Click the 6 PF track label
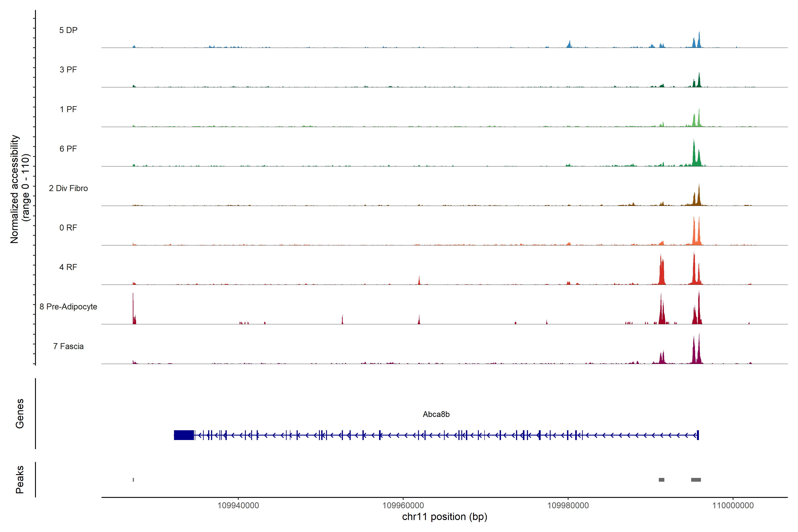798x532 pixels. [68, 149]
